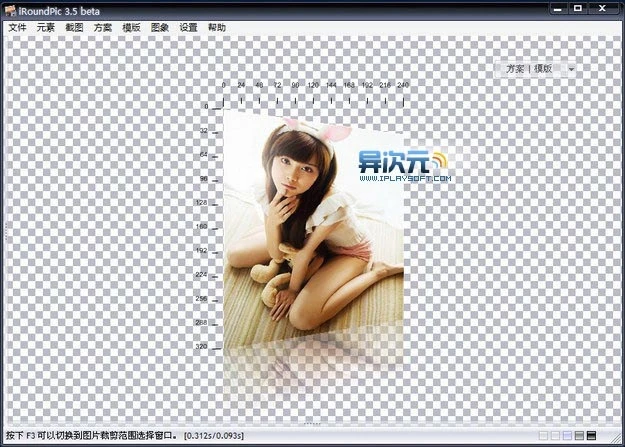This screenshot has height=447, width=625.
Task: Click the 256 label on vertical ruler
Action: point(201,299)
